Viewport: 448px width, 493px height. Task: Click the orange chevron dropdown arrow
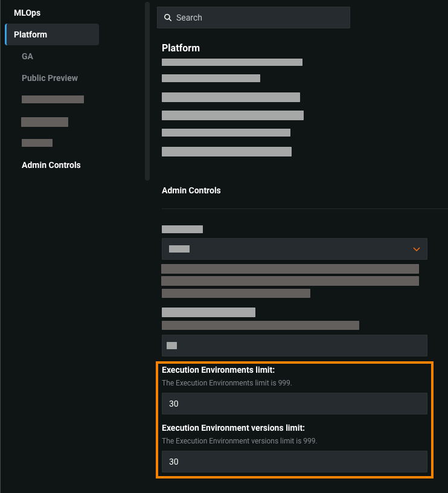pyautogui.click(x=416, y=249)
